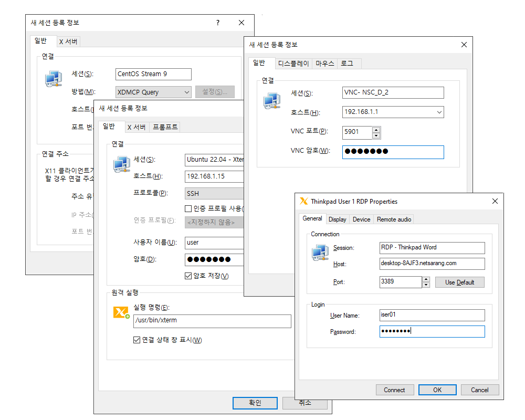Click OK in RDP Properties

tap(437, 390)
